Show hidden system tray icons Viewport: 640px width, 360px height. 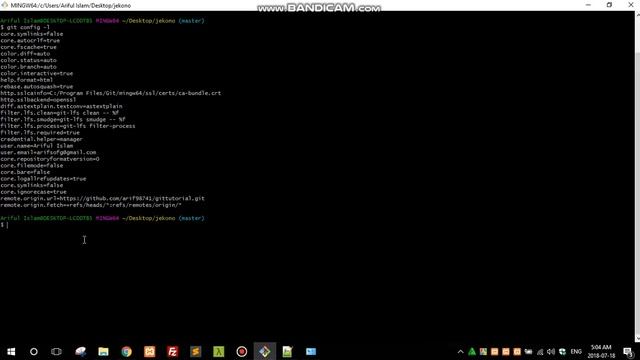[460, 351]
